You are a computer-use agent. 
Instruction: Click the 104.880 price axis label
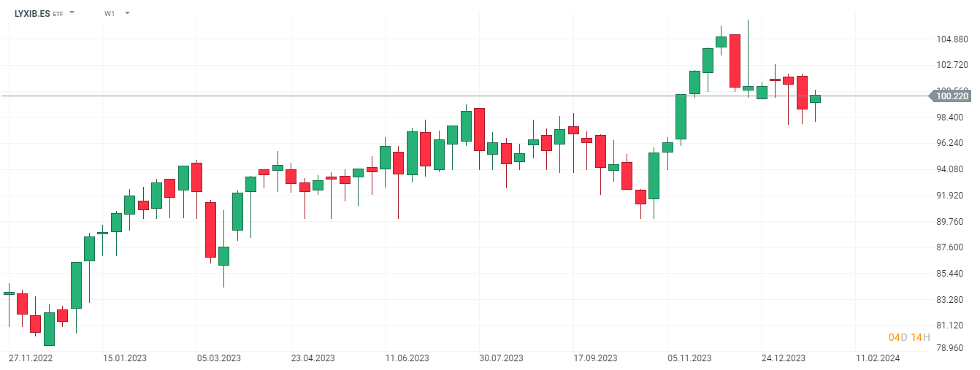coord(952,39)
